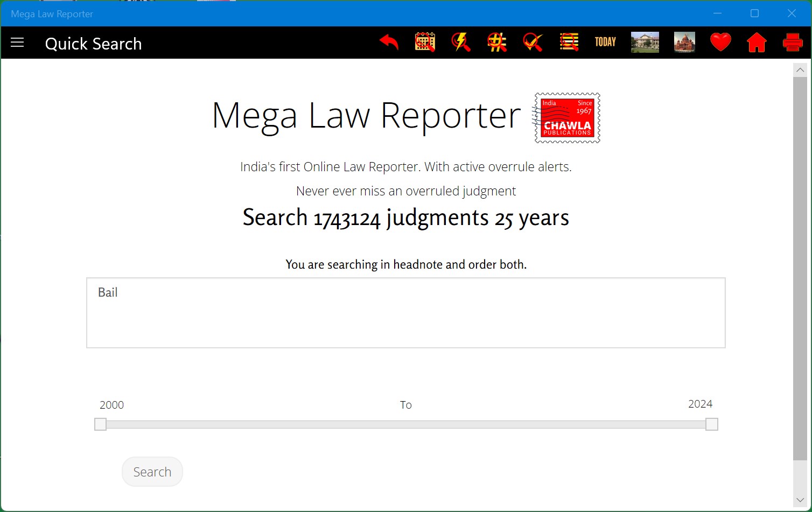Screen dimensions: 812x512
Task: Click the vertical scrollbar down arrow
Action: click(800, 500)
